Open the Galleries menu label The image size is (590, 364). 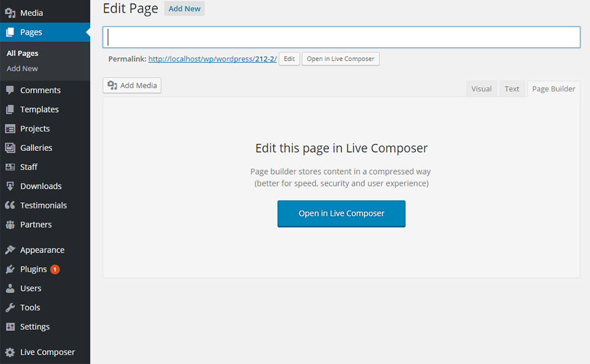point(36,148)
